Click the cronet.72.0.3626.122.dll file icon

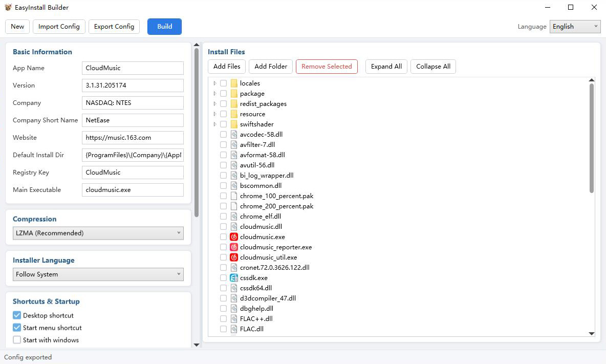click(x=234, y=267)
